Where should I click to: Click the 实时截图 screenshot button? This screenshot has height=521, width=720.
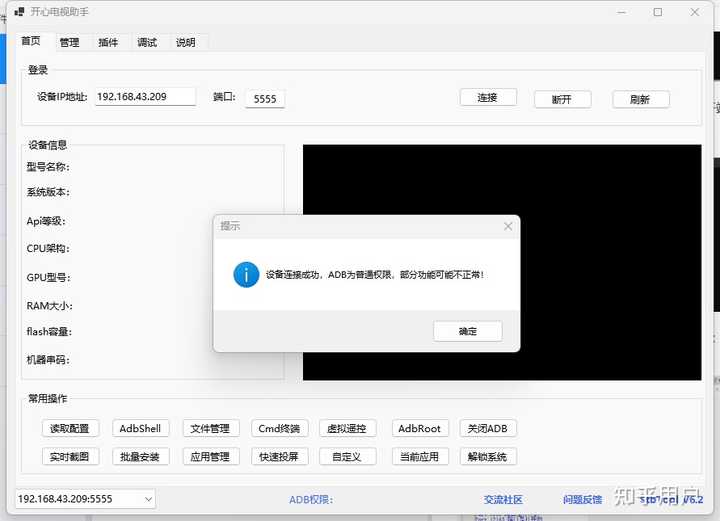pyautogui.click(x=70, y=457)
